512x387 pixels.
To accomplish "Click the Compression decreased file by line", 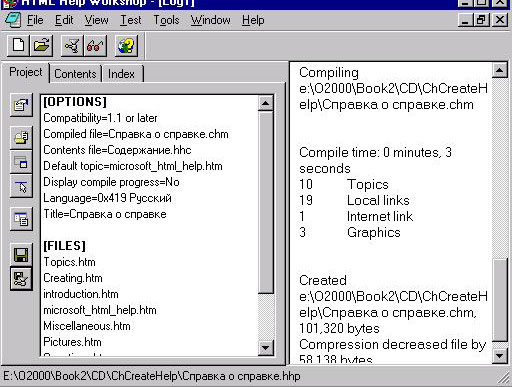I will pyautogui.click(x=393, y=345).
